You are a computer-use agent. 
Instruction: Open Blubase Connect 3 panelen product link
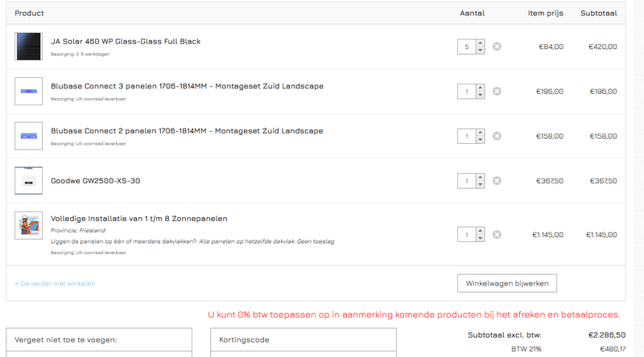(x=188, y=86)
